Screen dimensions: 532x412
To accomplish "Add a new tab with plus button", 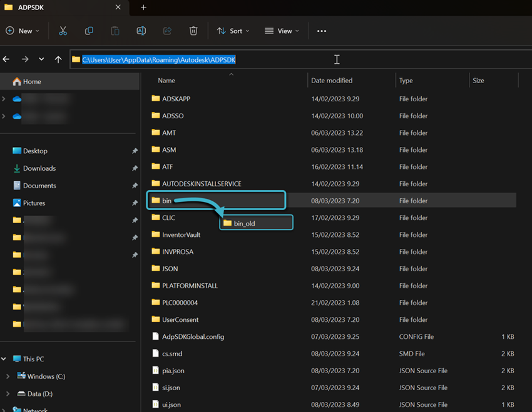I will (143, 7).
